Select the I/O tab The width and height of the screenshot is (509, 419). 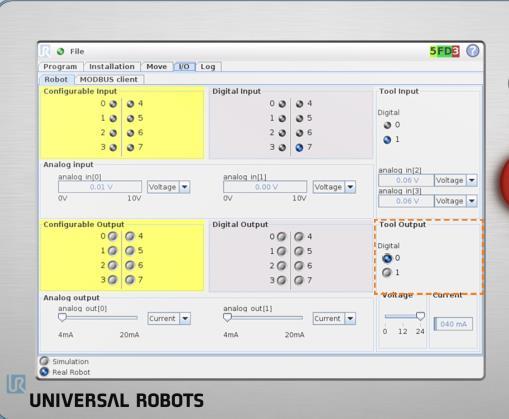click(x=184, y=67)
